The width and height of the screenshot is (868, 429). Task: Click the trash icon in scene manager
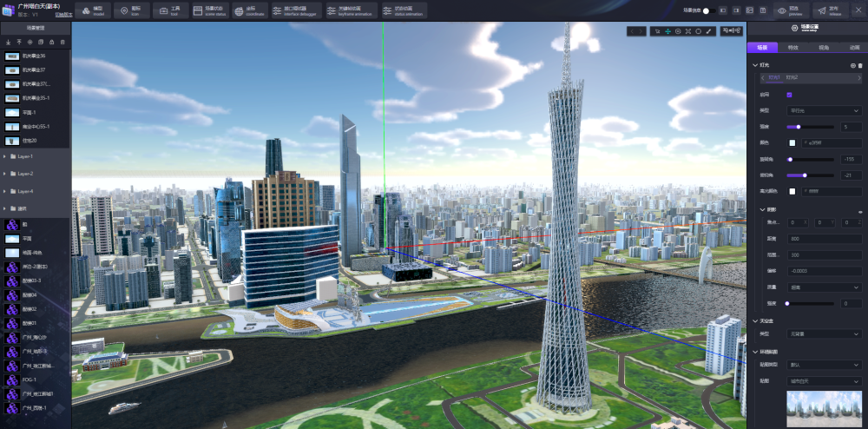tap(62, 42)
